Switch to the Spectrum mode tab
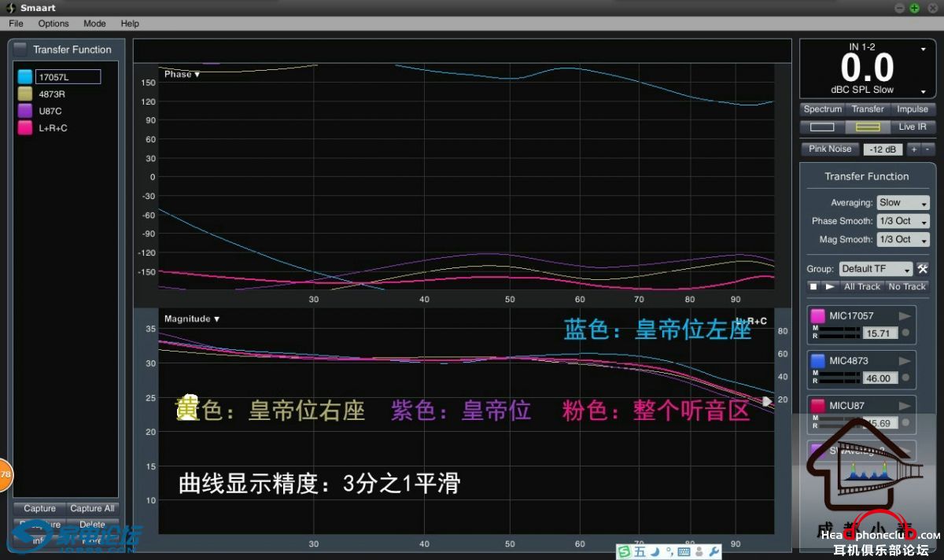Image resolution: width=944 pixels, height=560 pixels. coord(823,109)
